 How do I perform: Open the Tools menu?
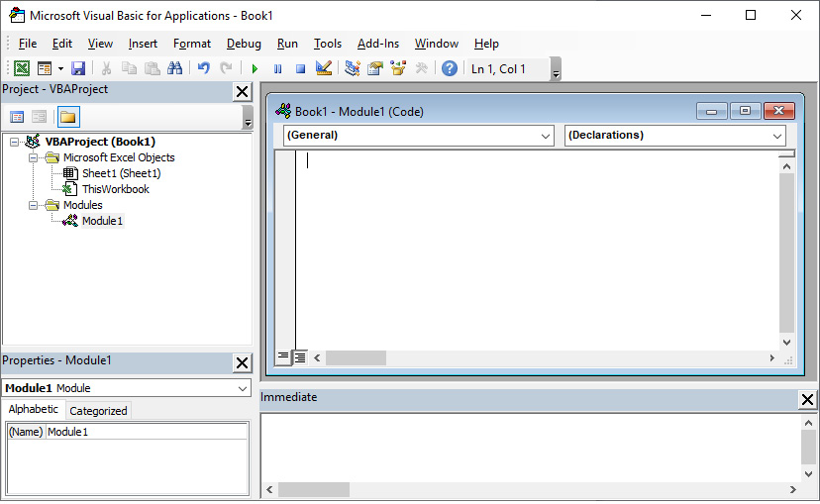click(328, 44)
